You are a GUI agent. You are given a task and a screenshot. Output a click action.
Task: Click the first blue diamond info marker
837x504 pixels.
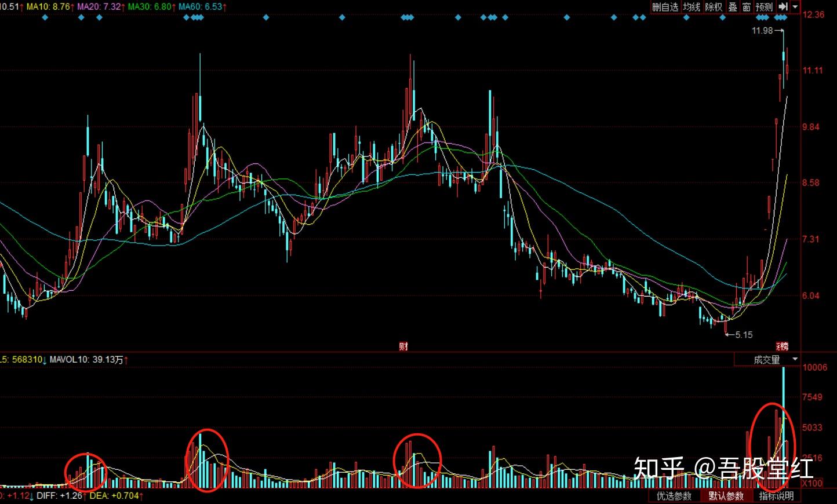(45, 17)
